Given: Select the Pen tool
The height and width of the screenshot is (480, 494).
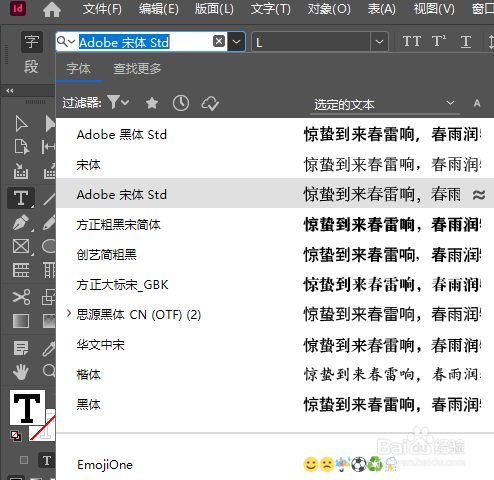Looking at the screenshot, I should (21, 223).
